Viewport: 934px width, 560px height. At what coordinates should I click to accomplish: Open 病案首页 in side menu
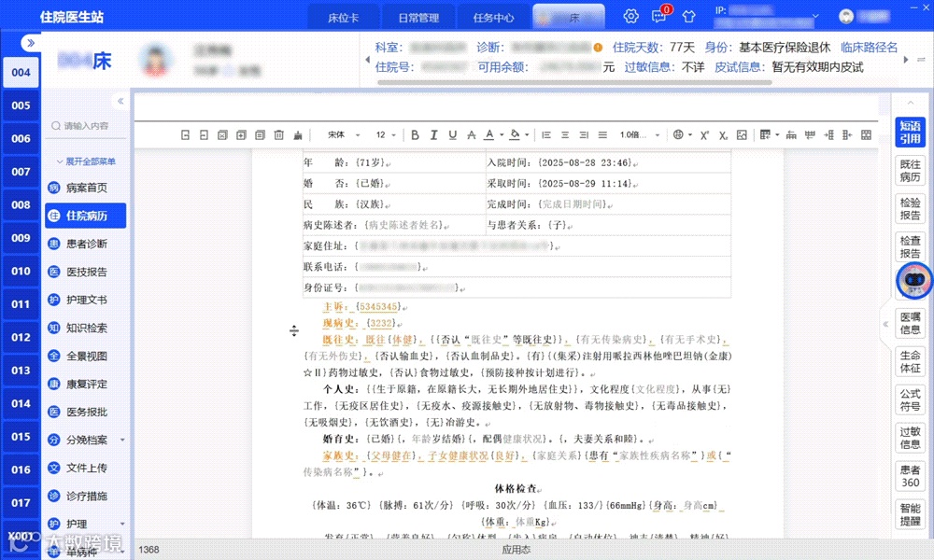click(x=86, y=188)
